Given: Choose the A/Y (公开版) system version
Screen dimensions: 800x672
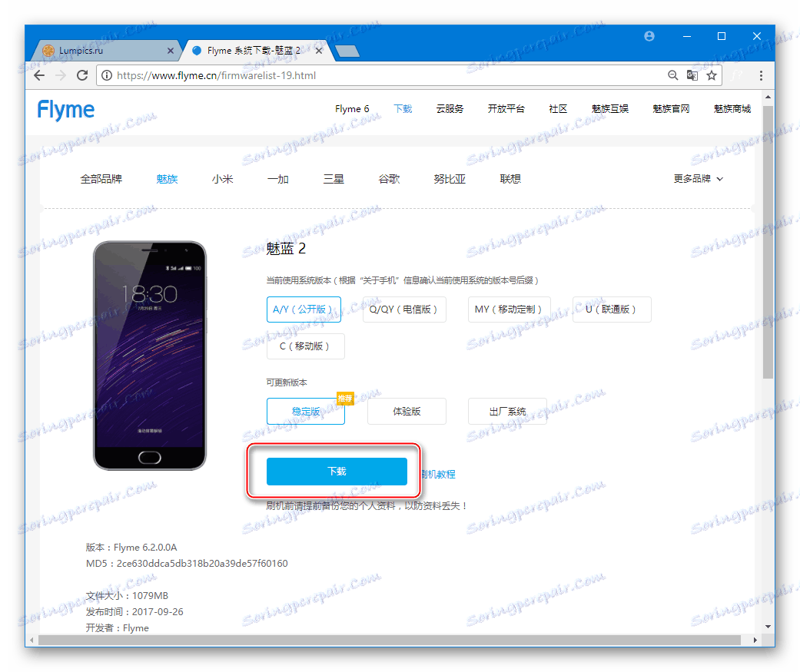Looking at the screenshot, I should (x=304, y=310).
